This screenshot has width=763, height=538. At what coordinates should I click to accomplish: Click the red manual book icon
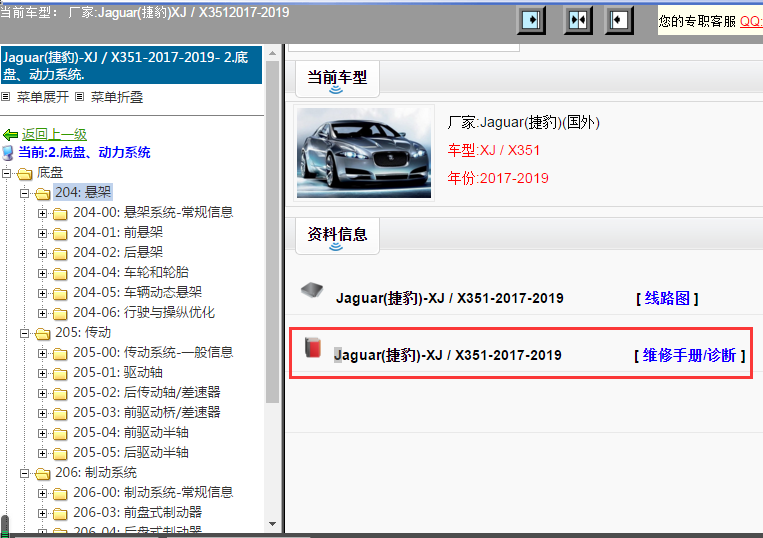point(313,348)
